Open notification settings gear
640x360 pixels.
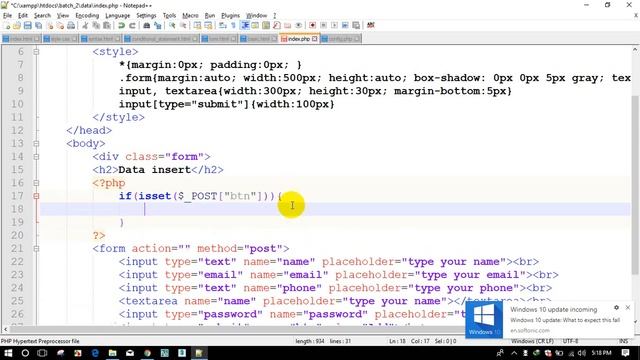[x=616, y=307]
